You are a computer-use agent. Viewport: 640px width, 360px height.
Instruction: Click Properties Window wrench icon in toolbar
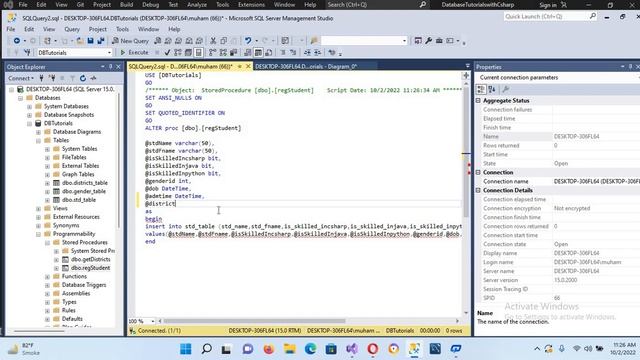pyautogui.click(x=429, y=41)
